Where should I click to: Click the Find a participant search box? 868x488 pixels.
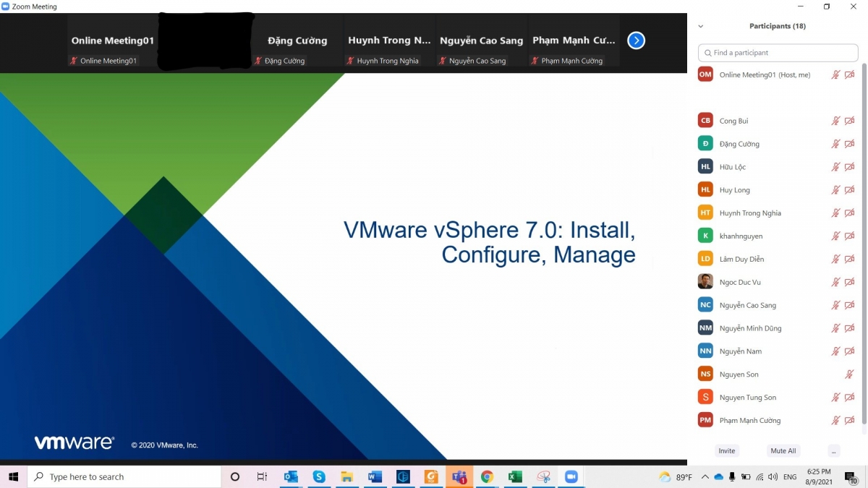pyautogui.click(x=778, y=53)
